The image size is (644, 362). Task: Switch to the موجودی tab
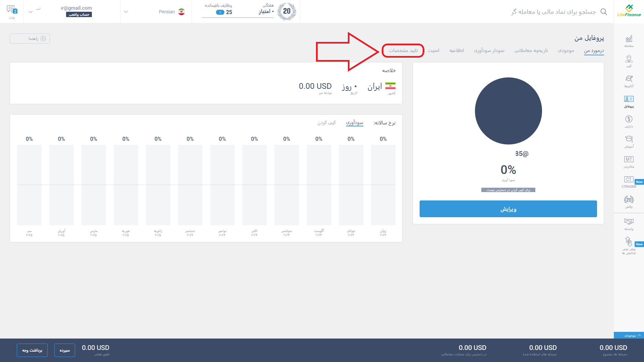click(566, 51)
